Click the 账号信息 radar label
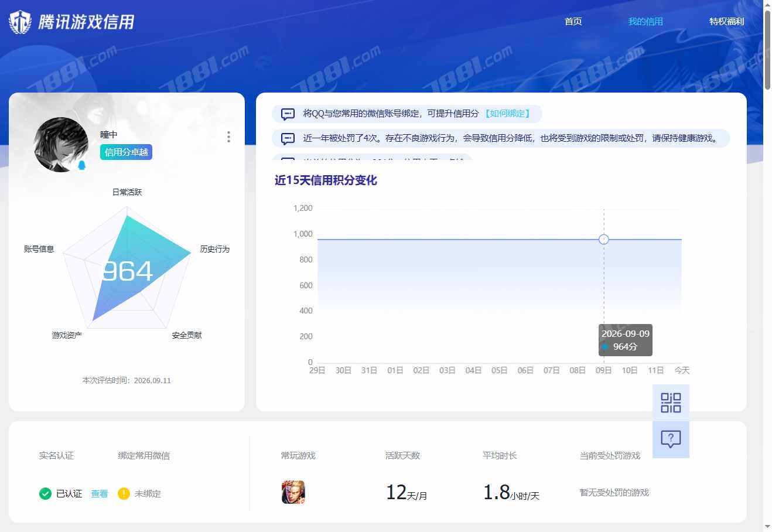 coord(39,249)
